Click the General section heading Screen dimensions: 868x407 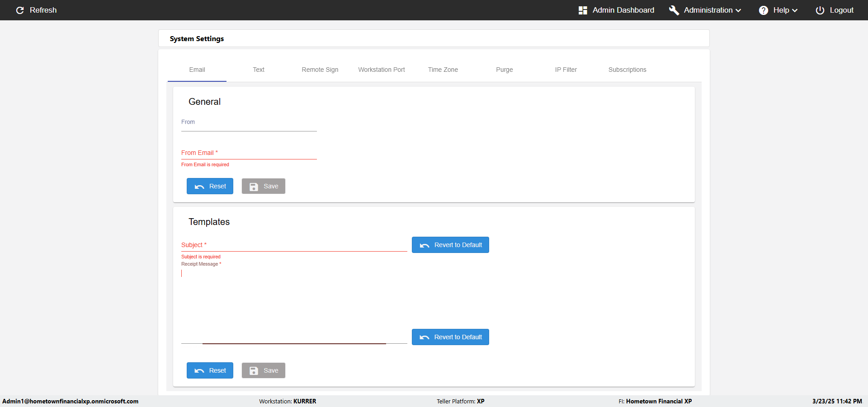point(205,102)
